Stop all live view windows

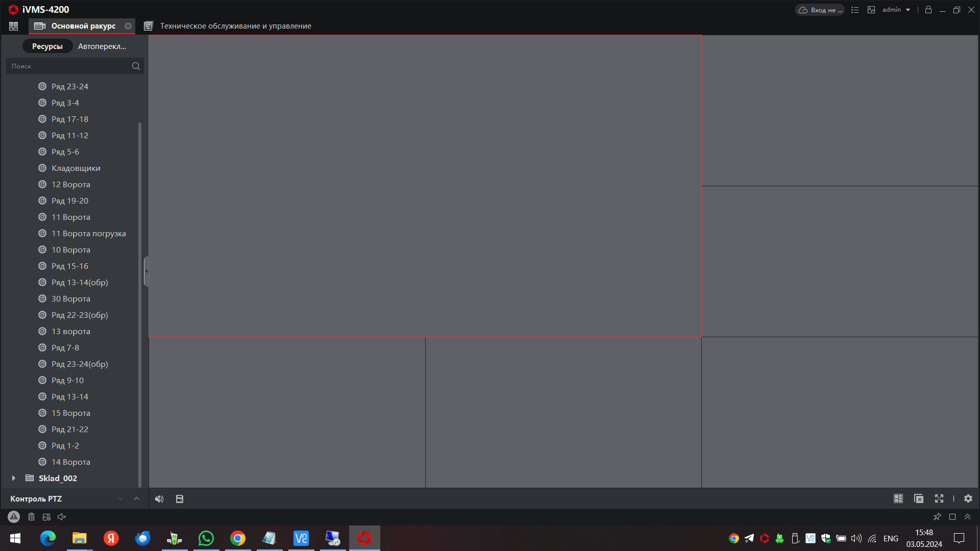pos(919,499)
